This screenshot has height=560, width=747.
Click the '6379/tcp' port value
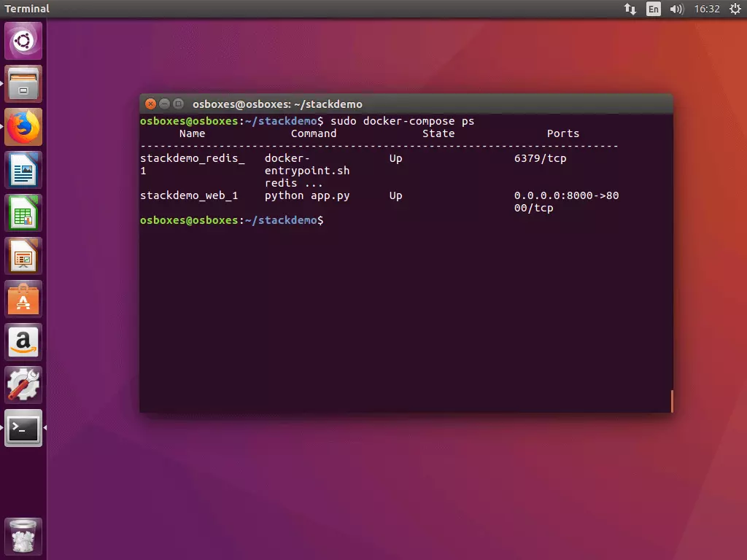coord(541,158)
